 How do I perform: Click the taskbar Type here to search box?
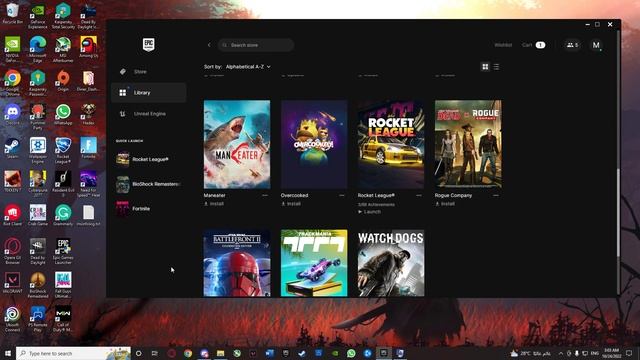pos(73,353)
